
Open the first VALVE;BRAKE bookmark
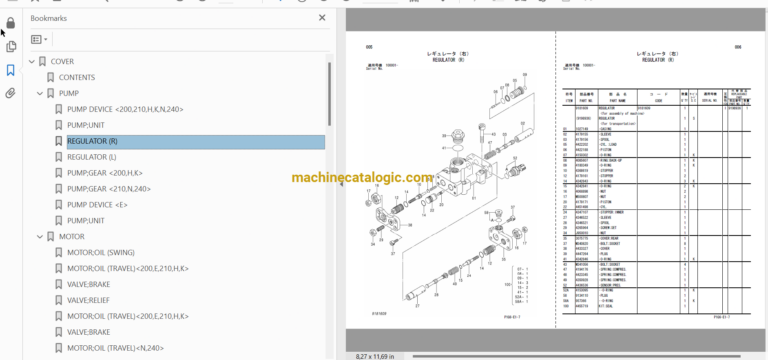pos(89,284)
